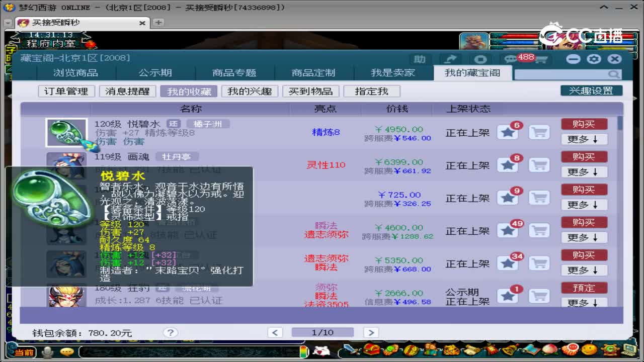
Task: Add 悦碧水 ¥4950 item to cart
Action: point(539,133)
